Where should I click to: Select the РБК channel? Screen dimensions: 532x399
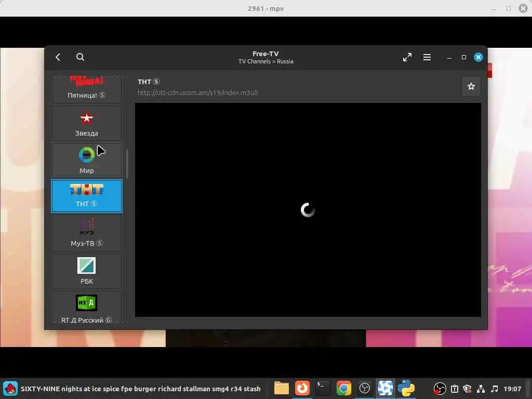click(x=87, y=271)
